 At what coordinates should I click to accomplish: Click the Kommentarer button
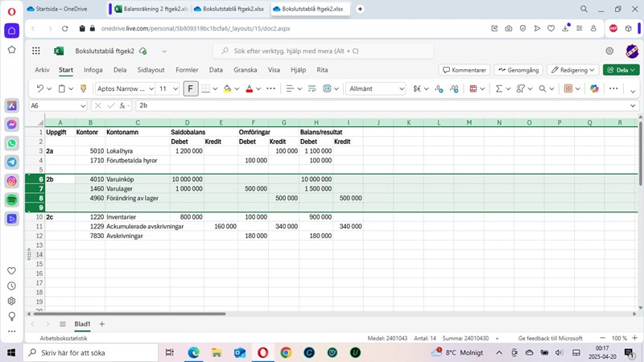click(464, 70)
